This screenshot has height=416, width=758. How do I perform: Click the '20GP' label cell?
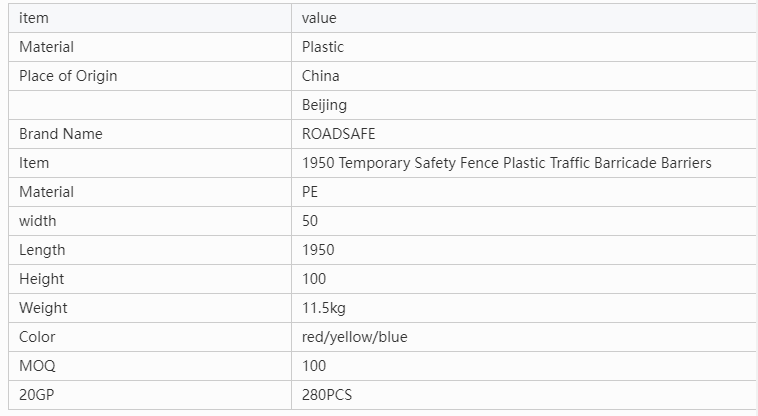pos(38,395)
